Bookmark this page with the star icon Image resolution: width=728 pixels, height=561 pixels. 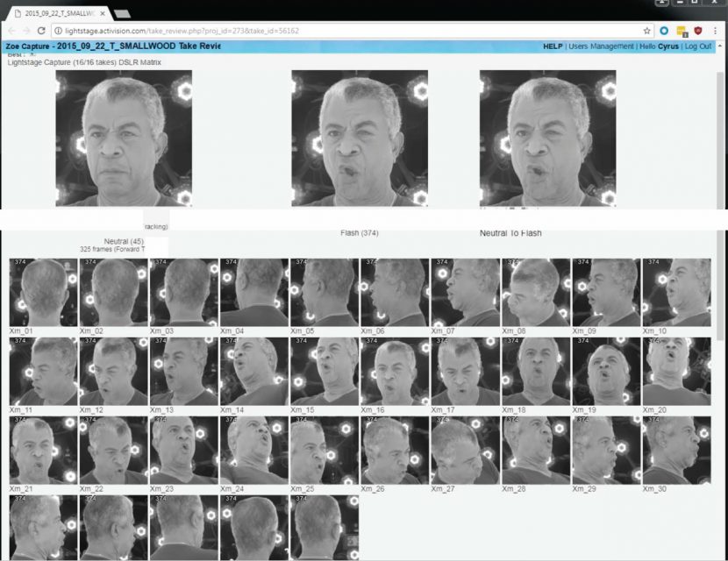click(x=647, y=31)
